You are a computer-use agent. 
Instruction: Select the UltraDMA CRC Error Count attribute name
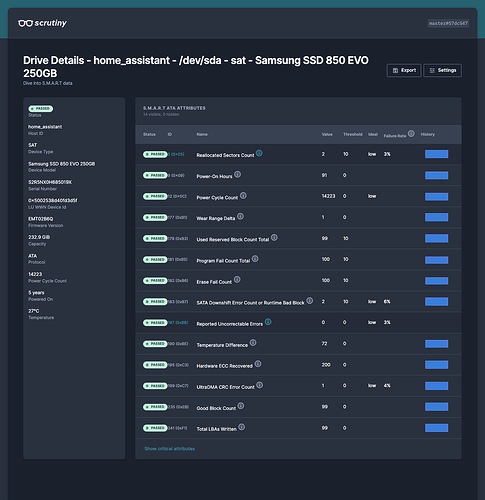point(225,387)
